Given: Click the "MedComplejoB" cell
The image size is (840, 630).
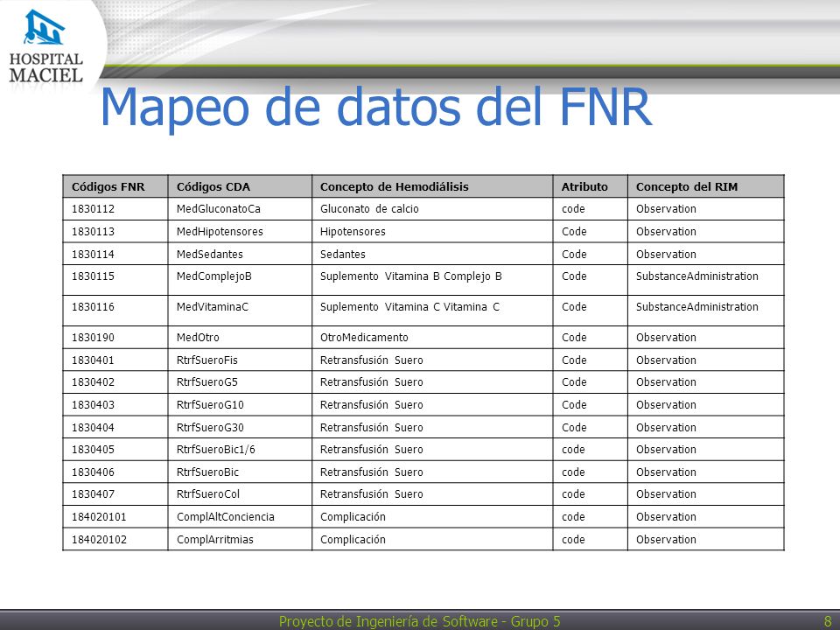Looking at the screenshot, I should 240,280.
